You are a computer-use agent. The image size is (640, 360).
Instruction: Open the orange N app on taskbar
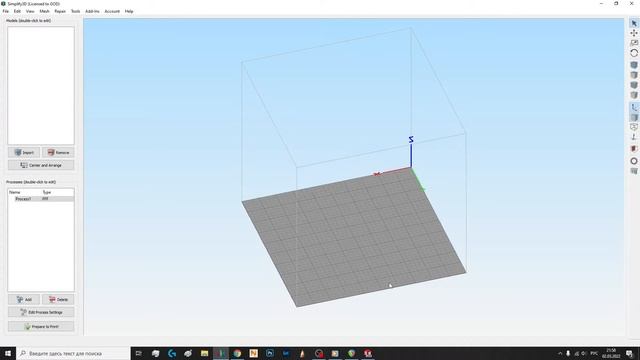[253, 353]
